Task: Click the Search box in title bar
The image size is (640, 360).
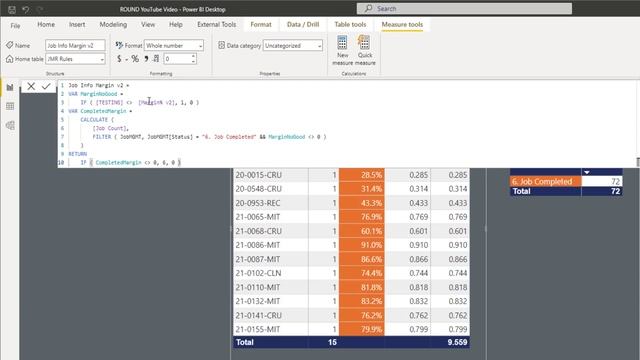Action: point(464,9)
